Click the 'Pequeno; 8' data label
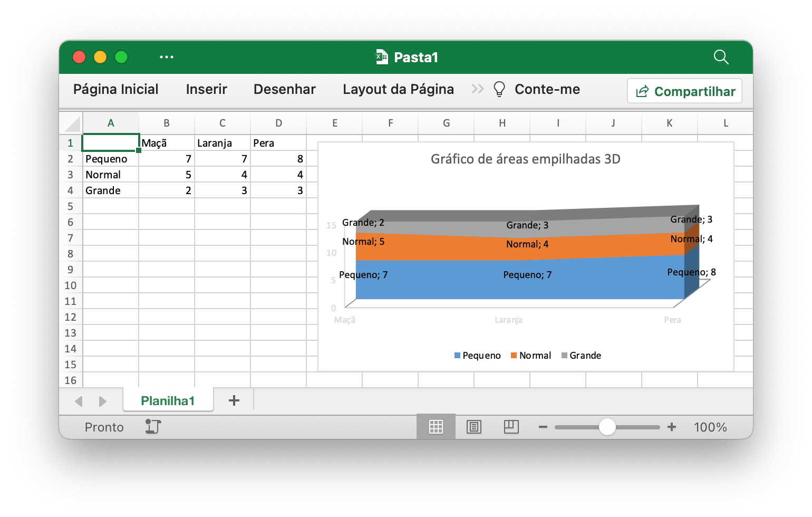Image resolution: width=812 pixels, height=517 pixels. point(691,272)
